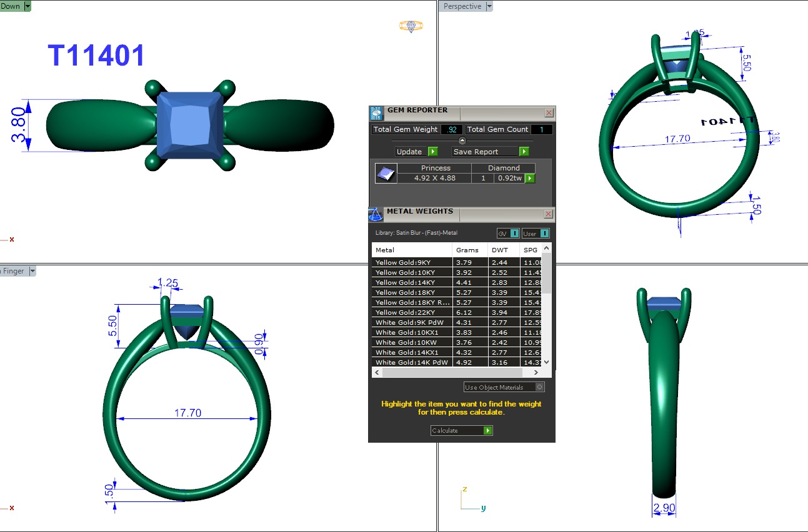Image resolution: width=808 pixels, height=532 pixels.
Task: Toggle the GV library switch
Action: coord(514,234)
